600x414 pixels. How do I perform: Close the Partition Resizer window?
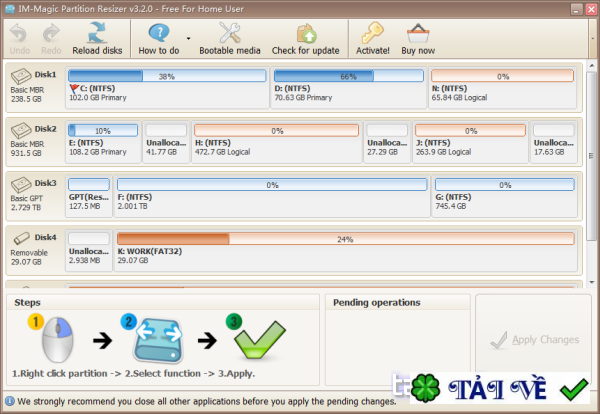click(x=591, y=9)
